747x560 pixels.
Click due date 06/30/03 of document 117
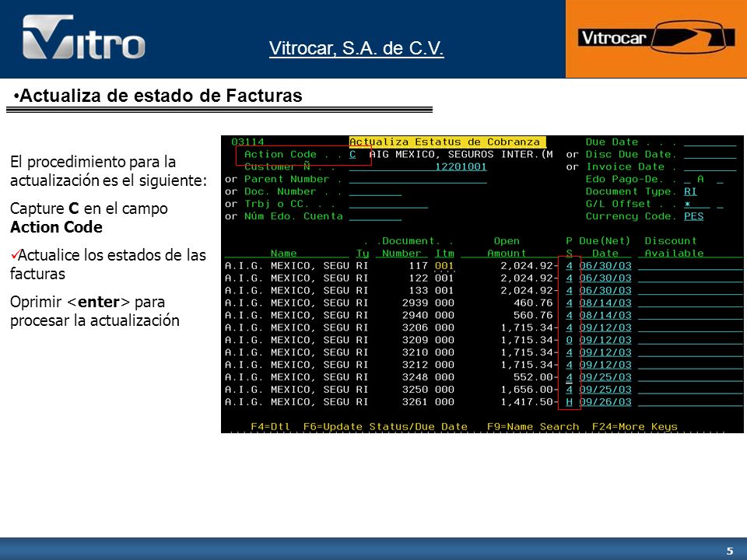[605, 266]
